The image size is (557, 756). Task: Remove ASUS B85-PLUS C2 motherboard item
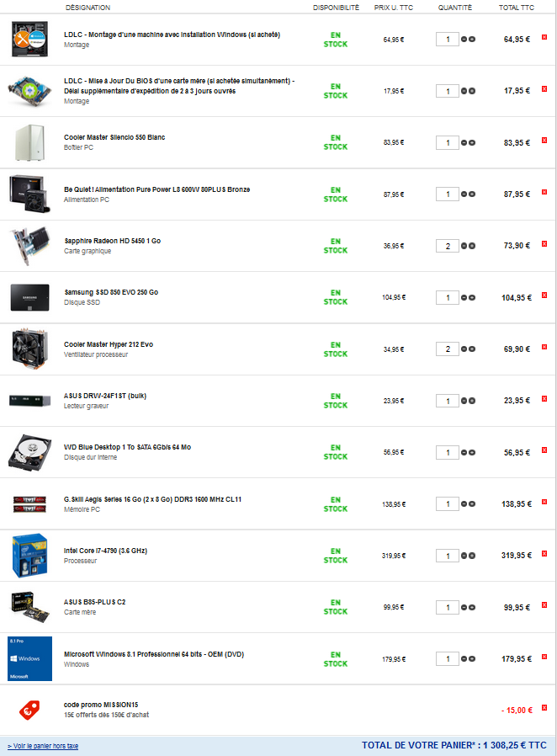click(x=544, y=605)
